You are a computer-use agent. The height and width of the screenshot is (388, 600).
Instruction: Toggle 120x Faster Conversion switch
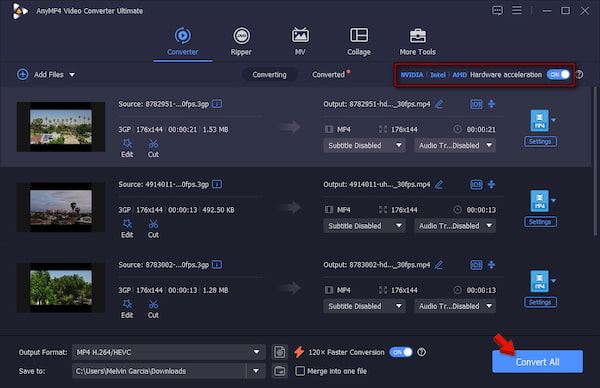(401, 352)
